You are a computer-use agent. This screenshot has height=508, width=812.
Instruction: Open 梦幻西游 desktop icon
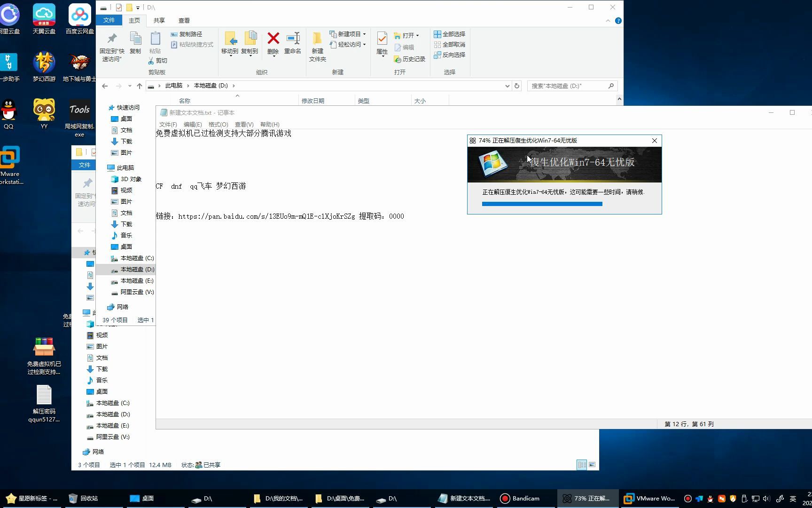click(44, 66)
